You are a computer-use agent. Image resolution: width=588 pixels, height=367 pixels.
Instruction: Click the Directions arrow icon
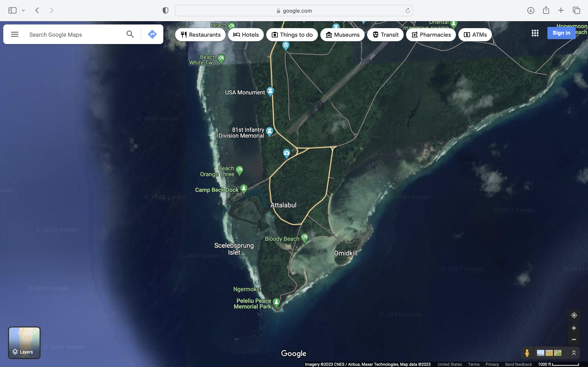coord(152,34)
